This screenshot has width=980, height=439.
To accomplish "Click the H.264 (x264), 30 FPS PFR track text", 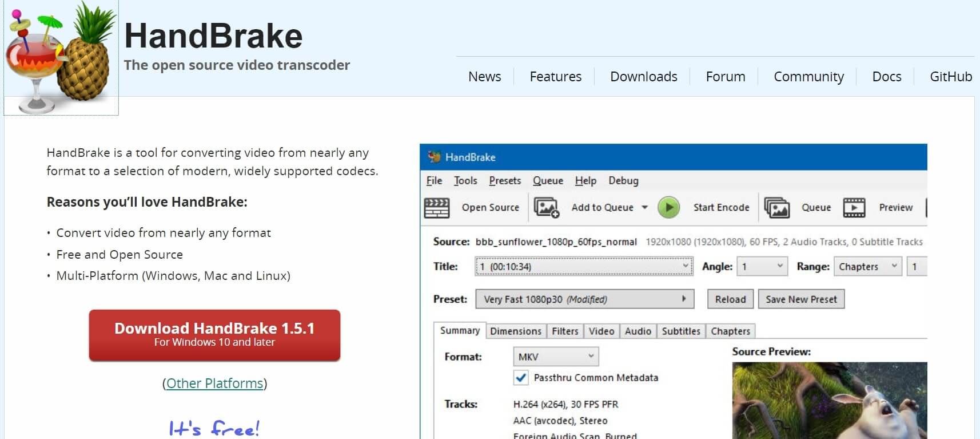I will point(565,405).
